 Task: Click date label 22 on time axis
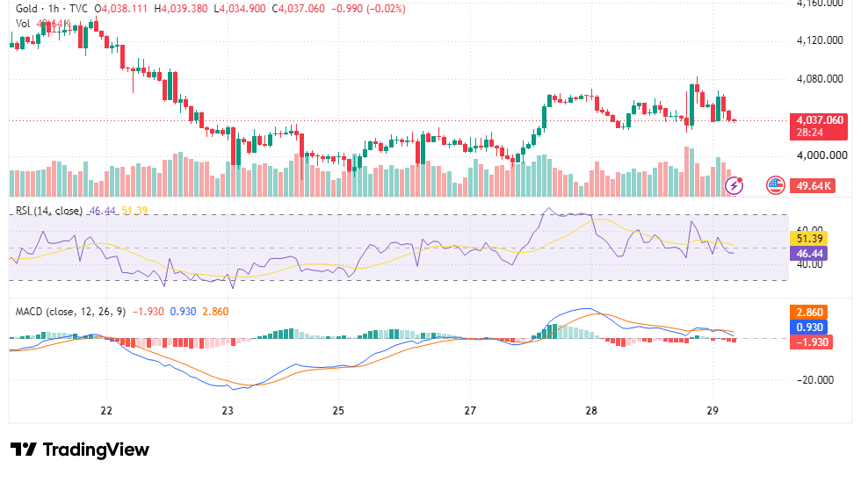pyautogui.click(x=106, y=411)
